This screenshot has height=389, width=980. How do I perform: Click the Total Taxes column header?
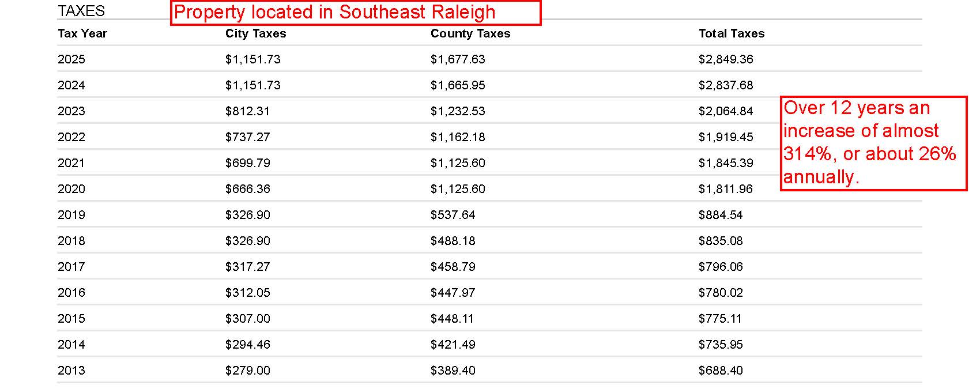point(731,33)
